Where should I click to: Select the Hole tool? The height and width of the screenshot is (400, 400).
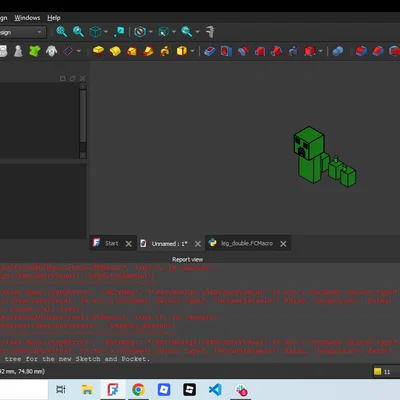(226, 51)
